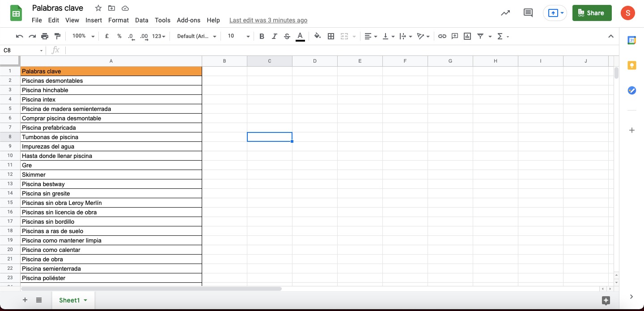Open the font size dropdown

tap(238, 36)
